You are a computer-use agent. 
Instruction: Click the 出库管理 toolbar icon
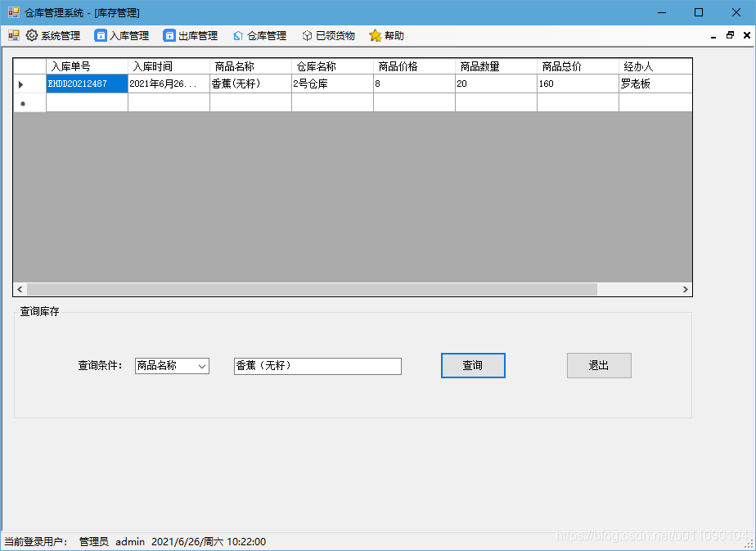169,35
